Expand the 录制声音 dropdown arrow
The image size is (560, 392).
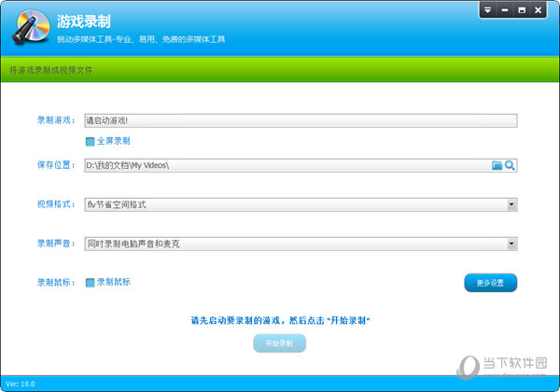coord(511,244)
